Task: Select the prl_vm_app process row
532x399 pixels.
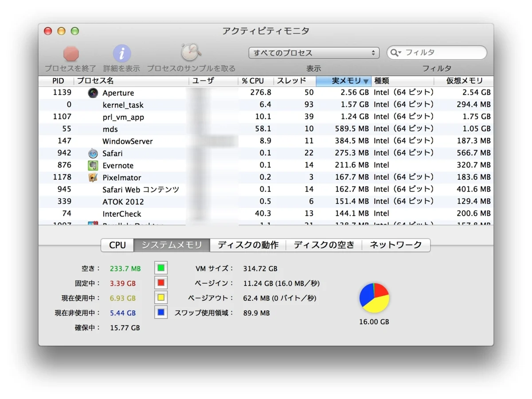Action: [266, 117]
